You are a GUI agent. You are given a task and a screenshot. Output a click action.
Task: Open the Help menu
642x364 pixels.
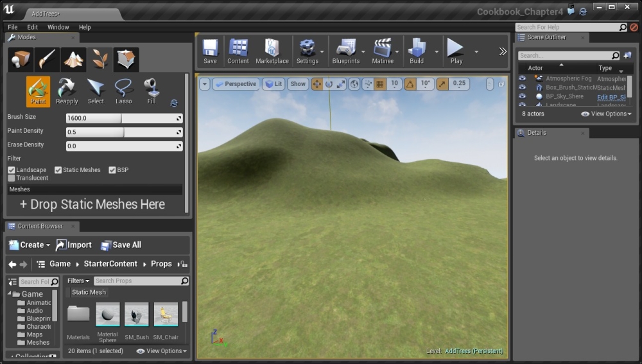tap(85, 27)
